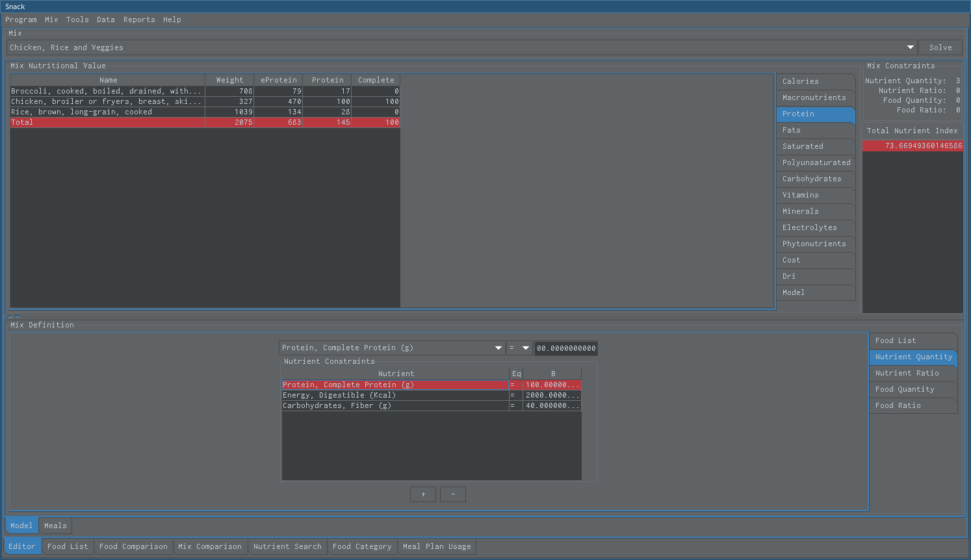Image resolution: width=971 pixels, height=560 pixels.
Task: Click the Weight column header
Action: 229,80
